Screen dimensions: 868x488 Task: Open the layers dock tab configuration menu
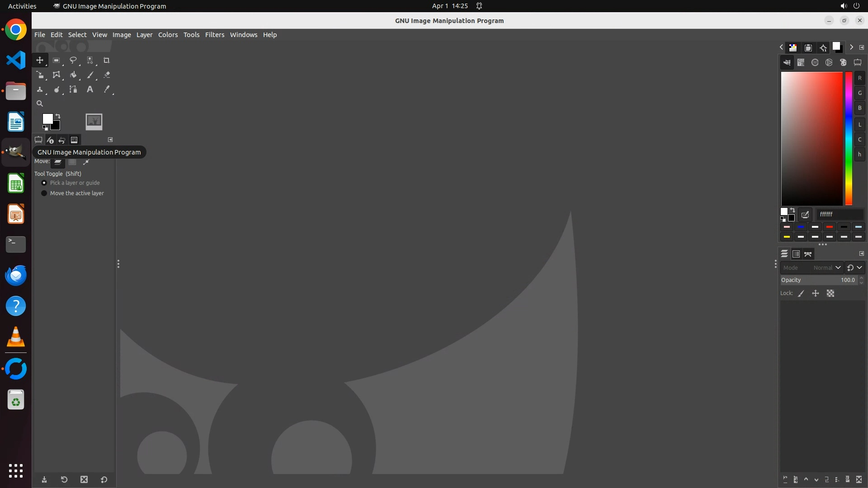862,253
